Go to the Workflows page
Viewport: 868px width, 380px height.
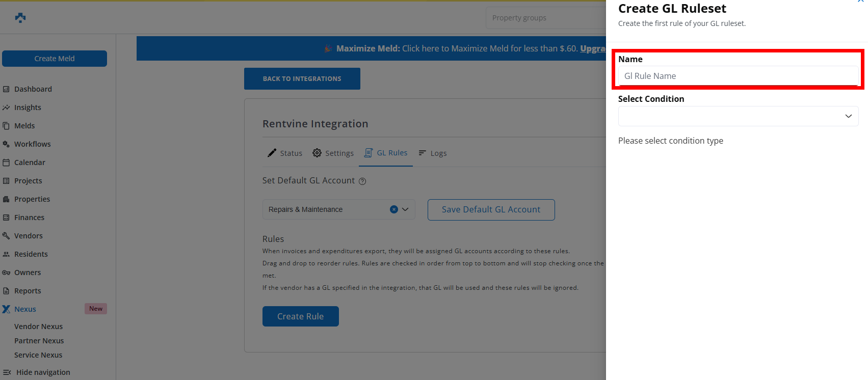32,144
